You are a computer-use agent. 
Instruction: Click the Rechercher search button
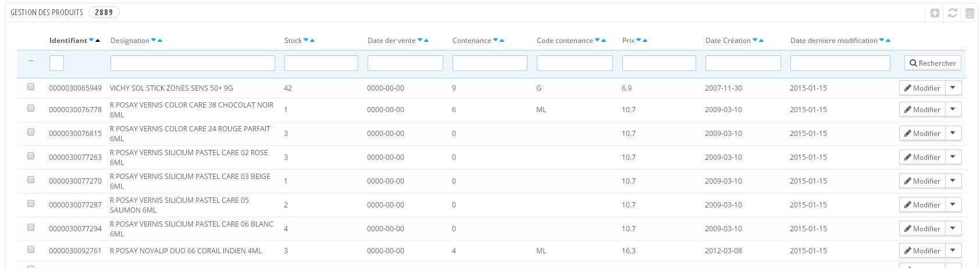point(933,63)
